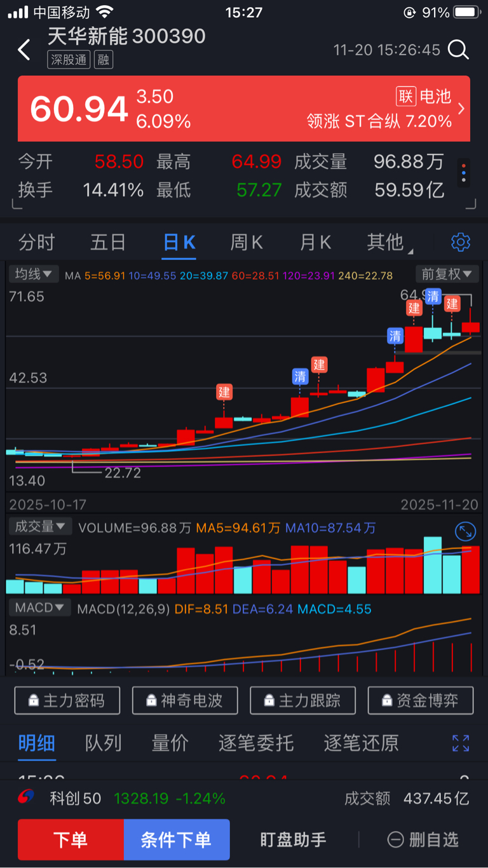The image size is (488, 868).
Task: Open the MACD indicator dropdown
Action: point(40,608)
